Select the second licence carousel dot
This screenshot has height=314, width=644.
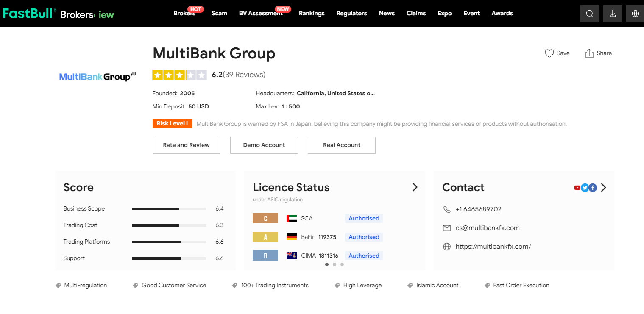[335, 264]
